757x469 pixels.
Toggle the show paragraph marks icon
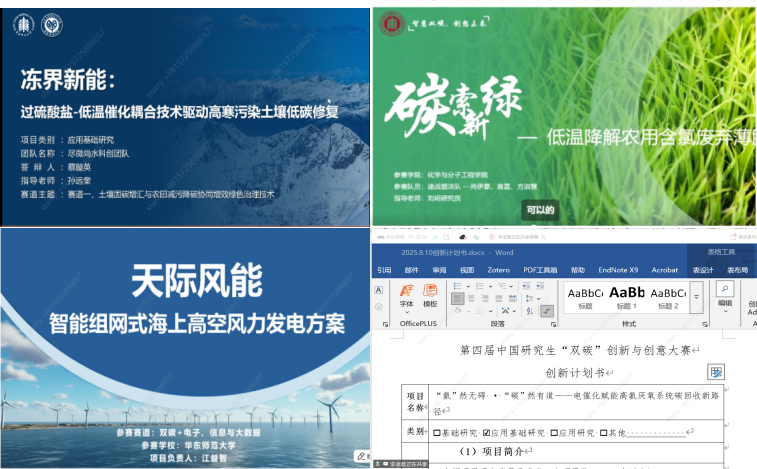(x=548, y=311)
